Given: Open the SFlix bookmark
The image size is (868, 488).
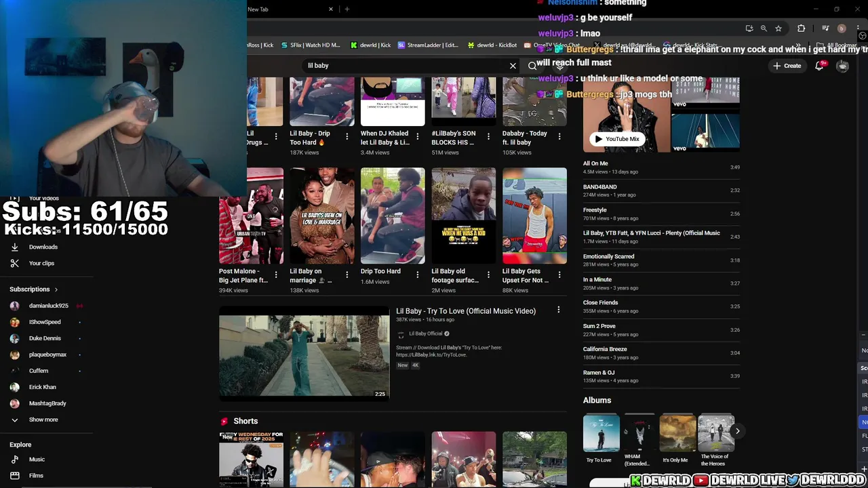Looking at the screenshot, I should coord(310,45).
